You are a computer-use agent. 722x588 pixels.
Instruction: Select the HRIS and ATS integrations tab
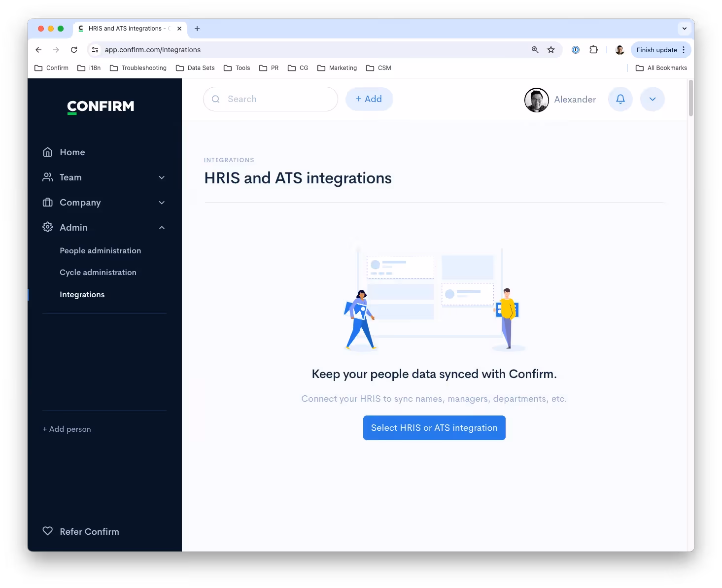(x=130, y=29)
